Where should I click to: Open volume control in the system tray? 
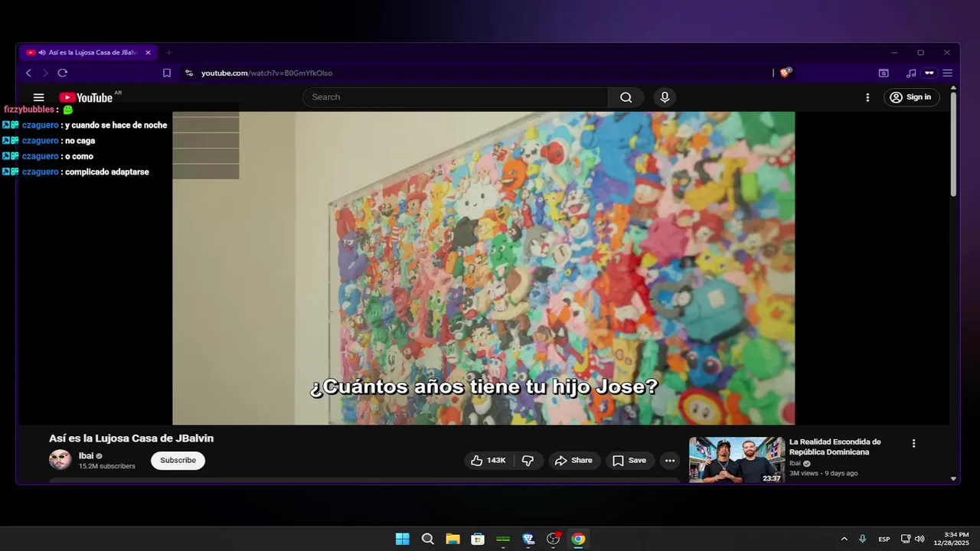click(x=920, y=539)
